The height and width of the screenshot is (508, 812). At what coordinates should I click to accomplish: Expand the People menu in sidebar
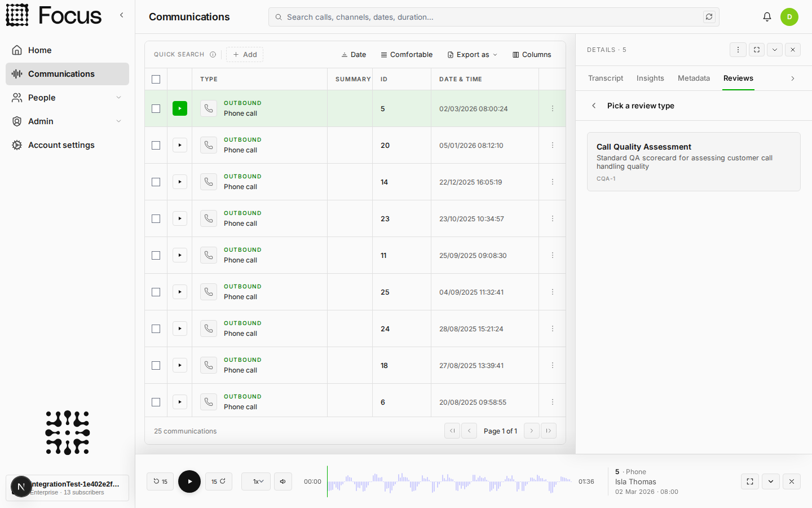coord(67,98)
